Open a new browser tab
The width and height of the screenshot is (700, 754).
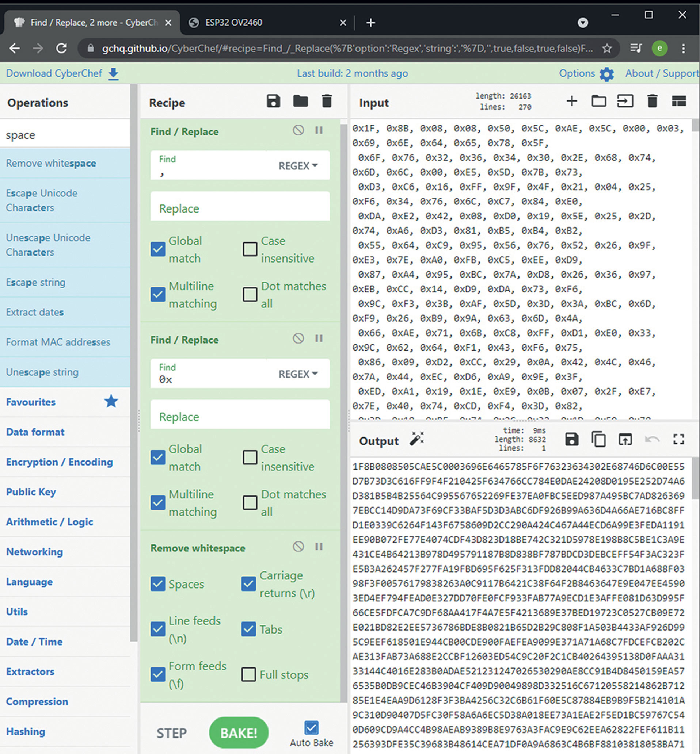pyautogui.click(x=370, y=23)
